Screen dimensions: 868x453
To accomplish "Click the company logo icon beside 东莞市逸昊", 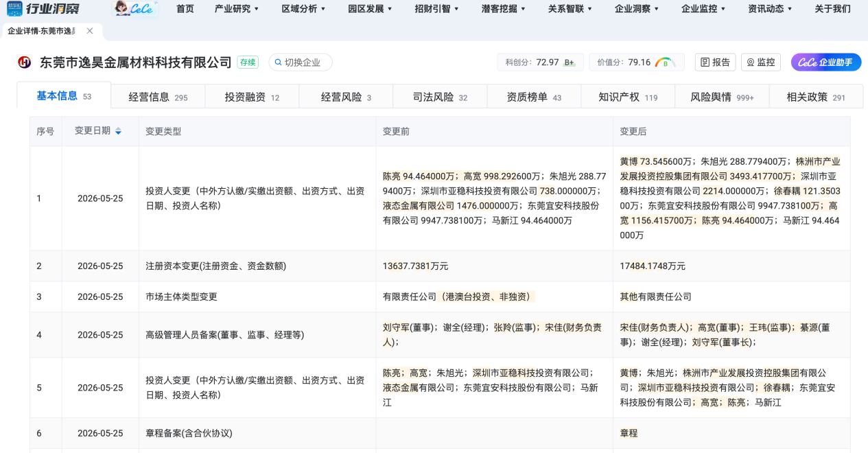I will [x=25, y=62].
